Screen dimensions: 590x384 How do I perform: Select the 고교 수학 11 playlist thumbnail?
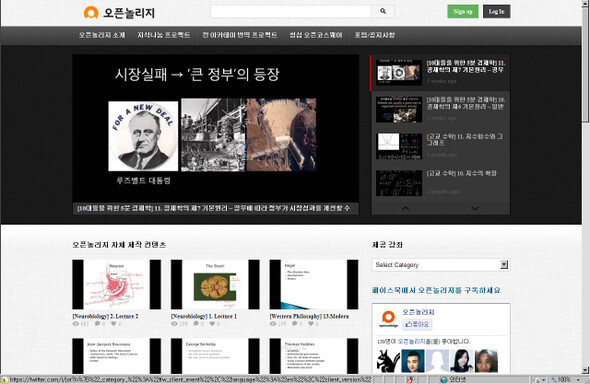tap(399, 146)
